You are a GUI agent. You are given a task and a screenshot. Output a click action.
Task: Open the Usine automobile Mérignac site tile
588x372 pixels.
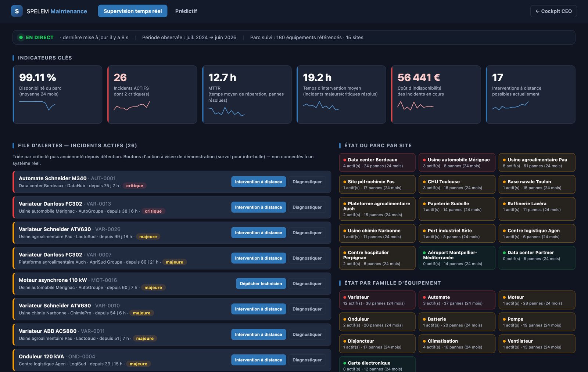[x=457, y=162]
